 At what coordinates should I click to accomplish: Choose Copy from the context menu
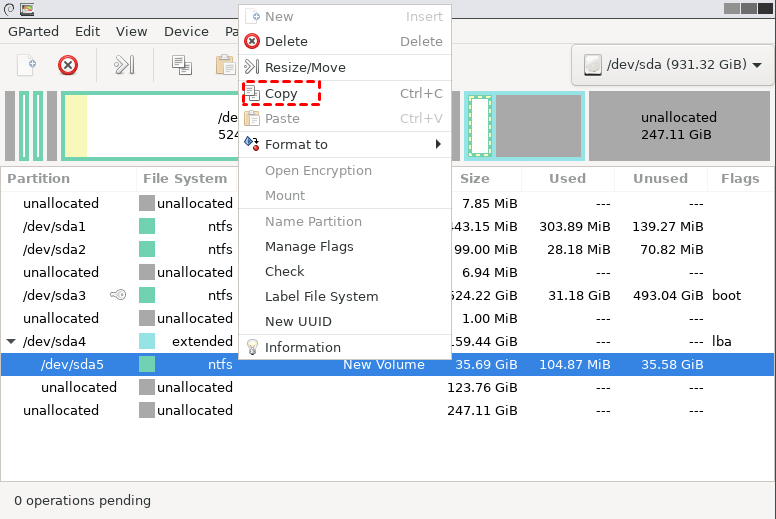point(281,94)
